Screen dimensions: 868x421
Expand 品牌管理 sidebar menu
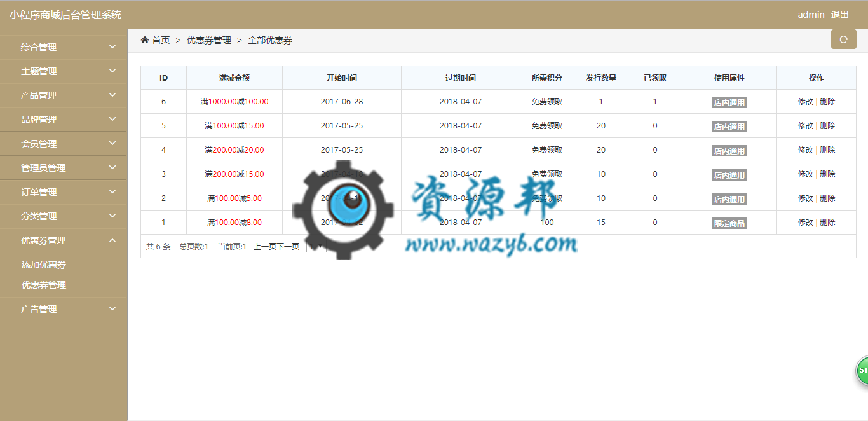point(64,120)
